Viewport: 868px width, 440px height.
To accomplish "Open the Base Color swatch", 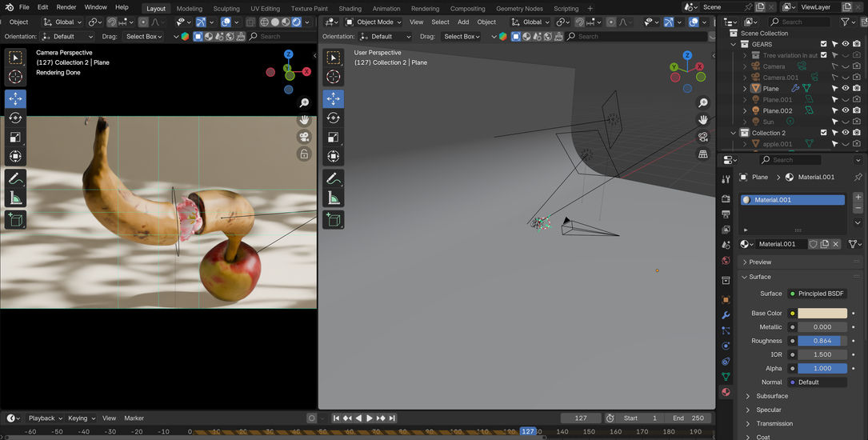I will pyautogui.click(x=822, y=314).
